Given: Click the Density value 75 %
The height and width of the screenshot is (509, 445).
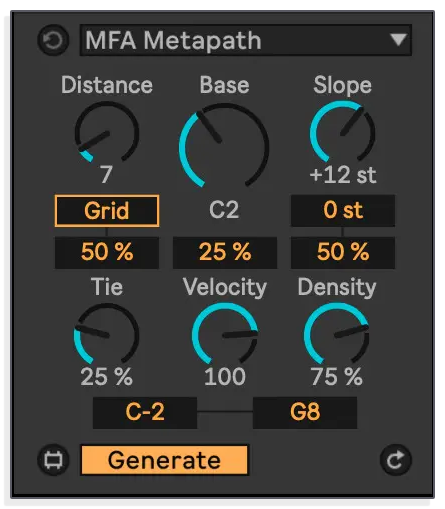Looking at the screenshot, I should (336, 377).
